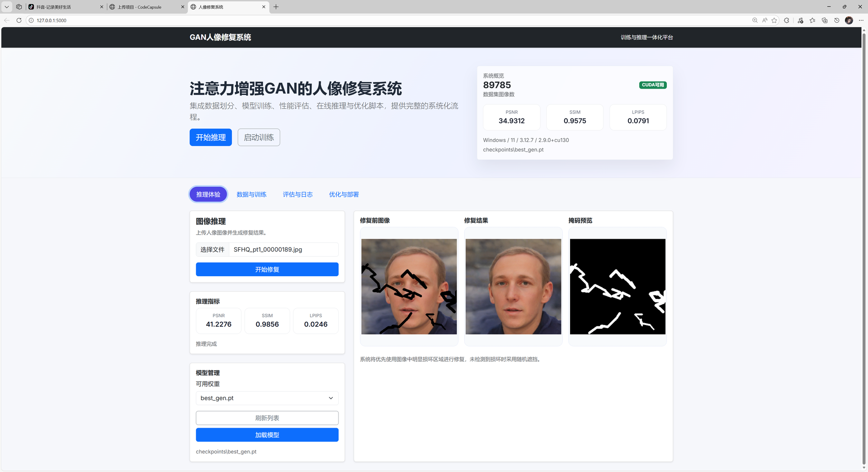Open the media playback controls icon

coord(800,20)
